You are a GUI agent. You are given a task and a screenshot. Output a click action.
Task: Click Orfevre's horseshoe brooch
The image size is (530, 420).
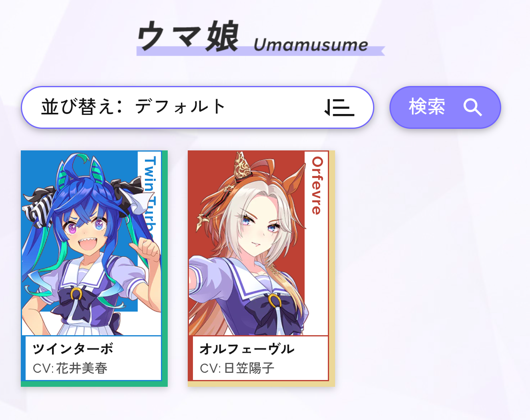274,300
